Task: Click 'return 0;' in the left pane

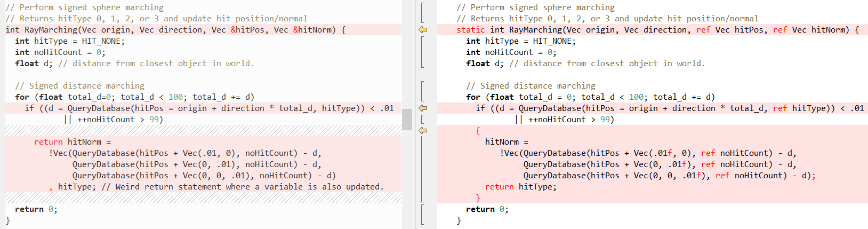Action: click(x=36, y=209)
